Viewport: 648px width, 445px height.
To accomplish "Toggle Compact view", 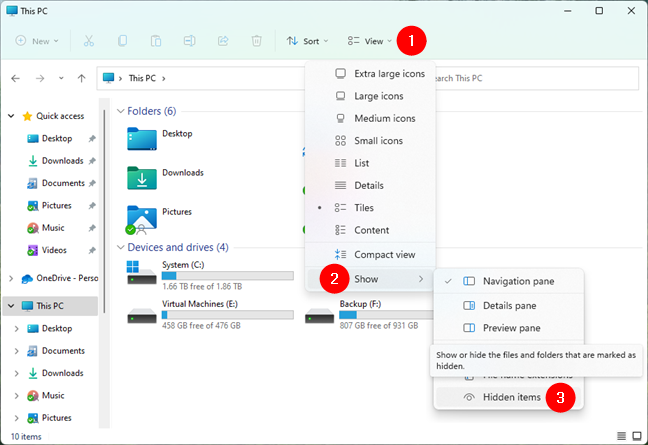I will [370, 255].
